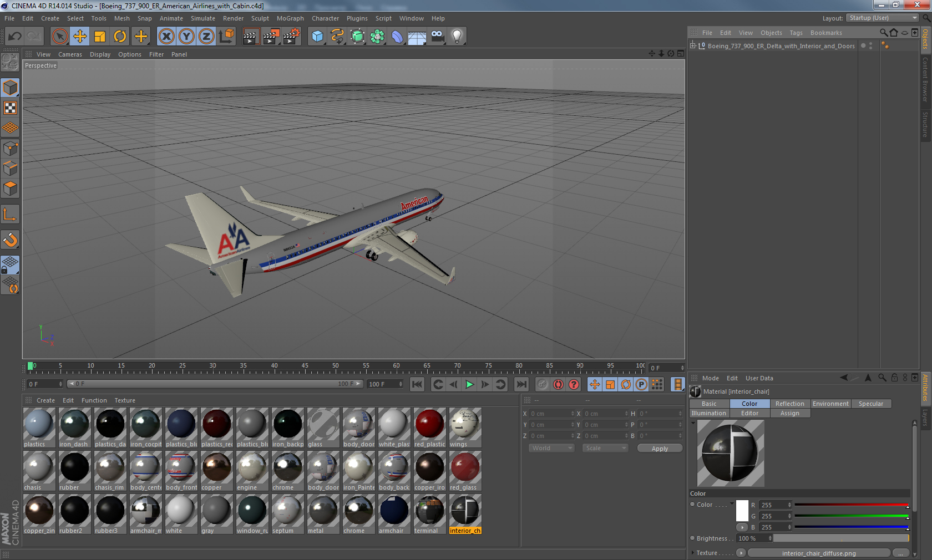Click the interior_chair_diffuse.png texture button

[x=819, y=553]
